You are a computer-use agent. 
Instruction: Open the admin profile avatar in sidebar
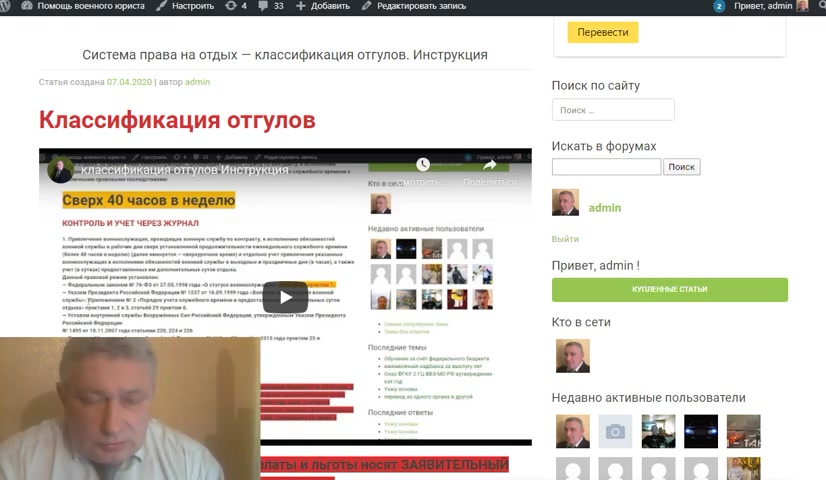[x=565, y=202]
